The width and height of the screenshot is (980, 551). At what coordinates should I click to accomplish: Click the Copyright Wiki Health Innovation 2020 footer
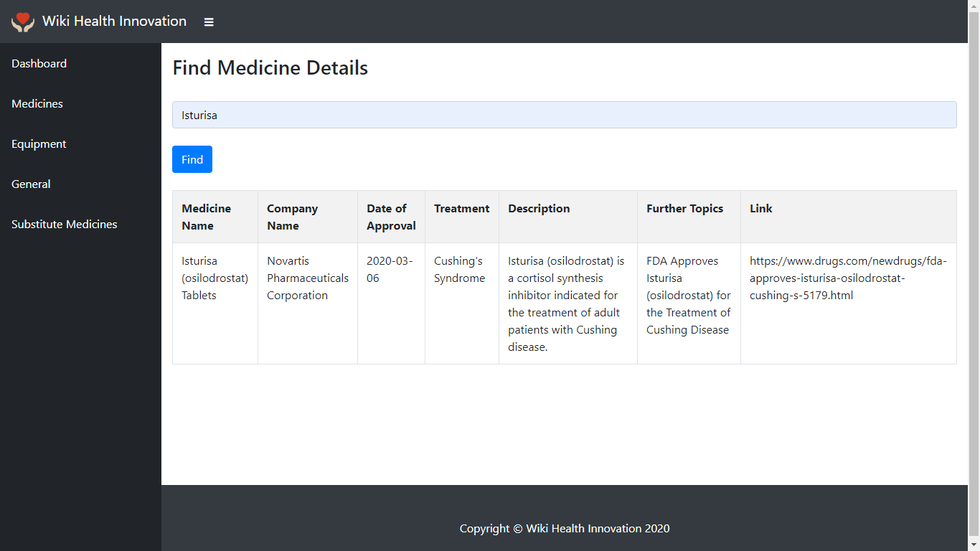pos(565,529)
